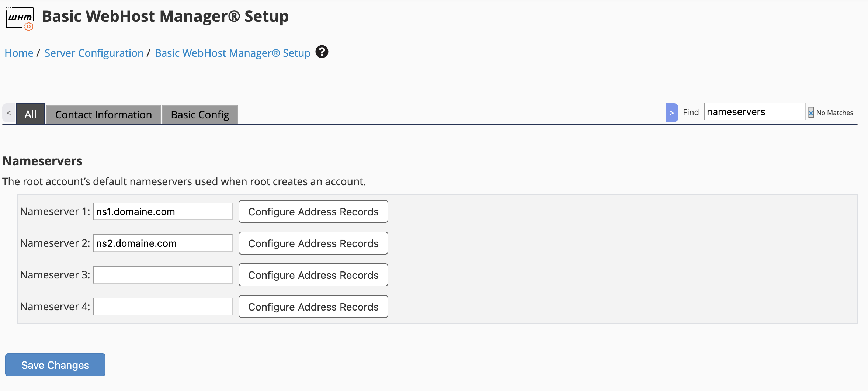This screenshot has height=391, width=868.
Task: Open Server Configuration breadcrumb link
Action: point(94,53)
